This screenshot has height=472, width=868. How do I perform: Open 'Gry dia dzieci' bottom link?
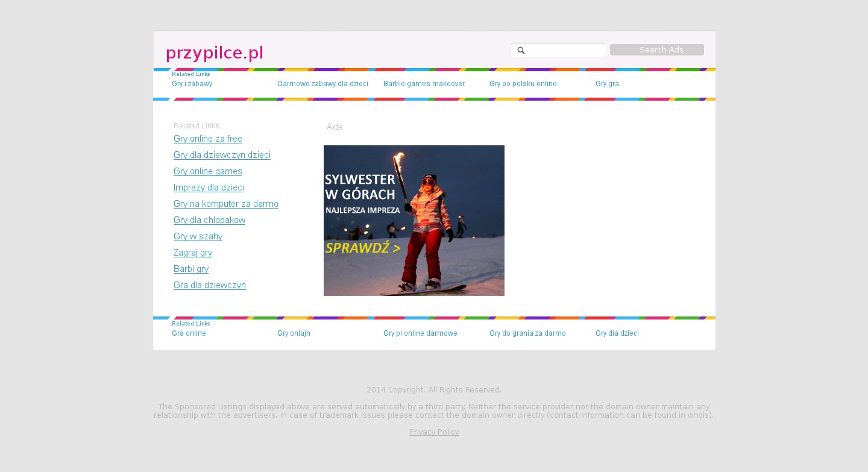point(617,333)
